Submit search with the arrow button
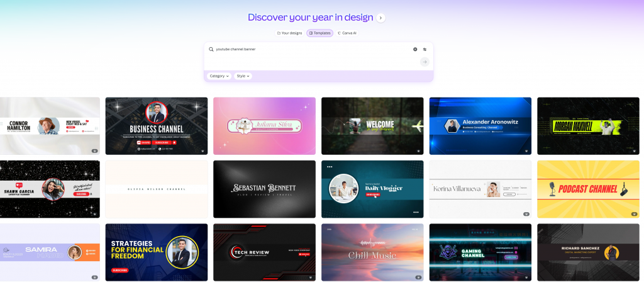This screenshot has height=282, width=644. [x=425, y=62]
